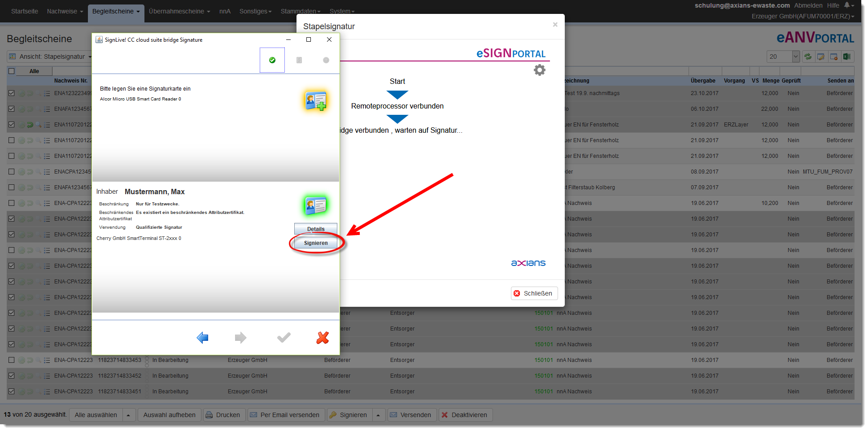Open the notification bell in top bar

pos(847,5)
